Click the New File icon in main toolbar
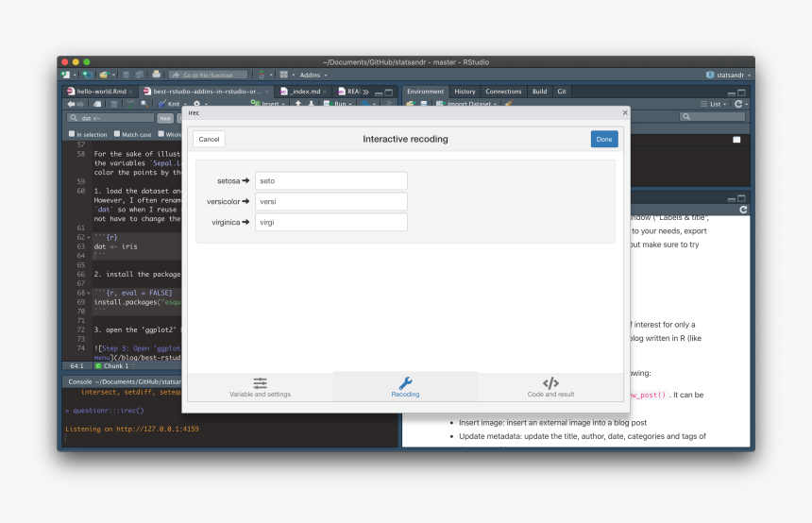 [66, 76]
